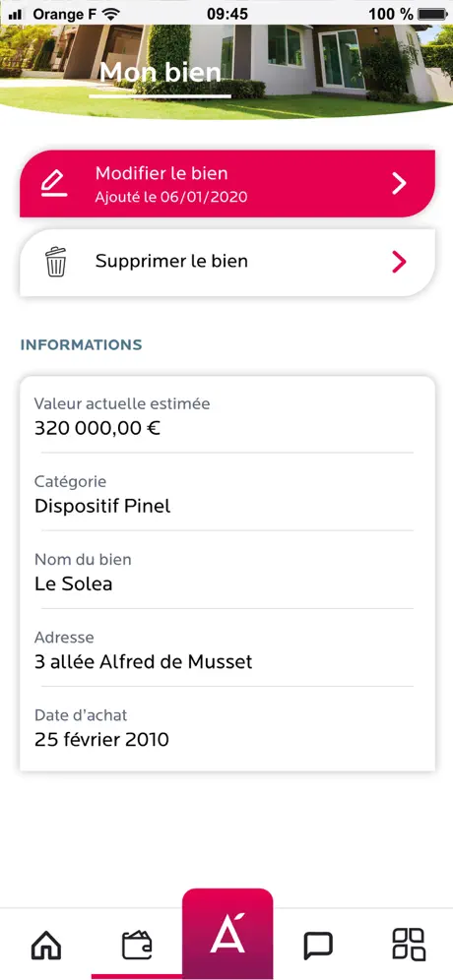Tap the red chevron on Supprimer le bien
This screenshot has width=453, height=980.
[x=399, y=262]
